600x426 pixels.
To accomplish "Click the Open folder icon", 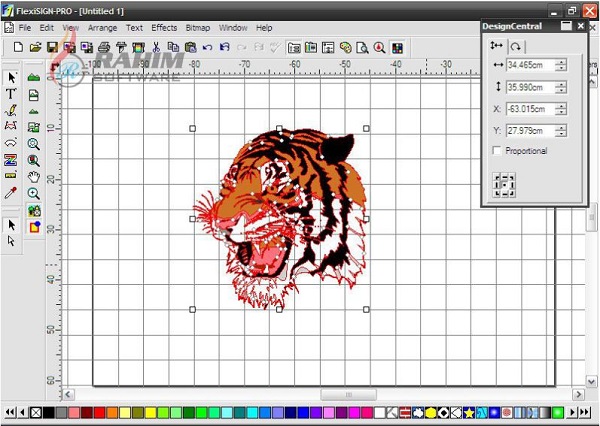I will click(x=35, y=47).
